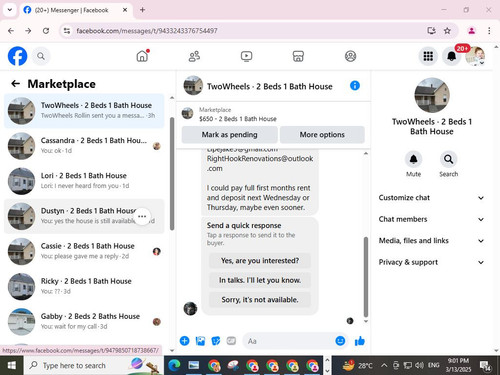Open the taskbar notification center icon
The height and width of the screenshot is (375, 500).
tap(485, 366)
